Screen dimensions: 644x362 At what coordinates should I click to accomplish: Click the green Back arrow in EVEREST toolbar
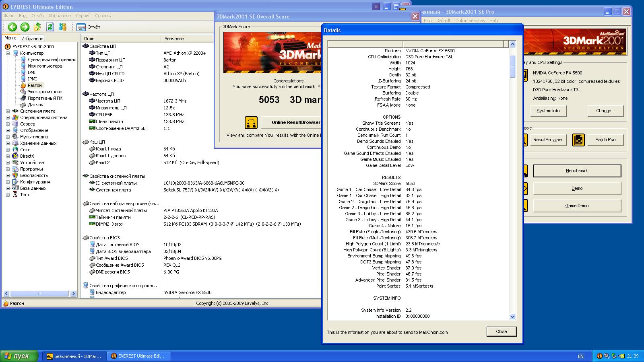pos(12,27)
